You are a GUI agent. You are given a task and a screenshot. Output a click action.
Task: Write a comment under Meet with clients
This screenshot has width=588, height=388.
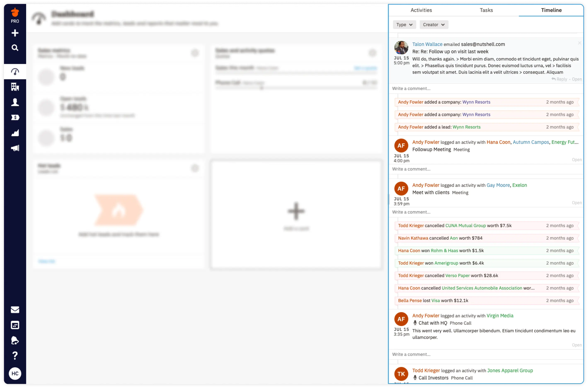click(x=486, y=212)
